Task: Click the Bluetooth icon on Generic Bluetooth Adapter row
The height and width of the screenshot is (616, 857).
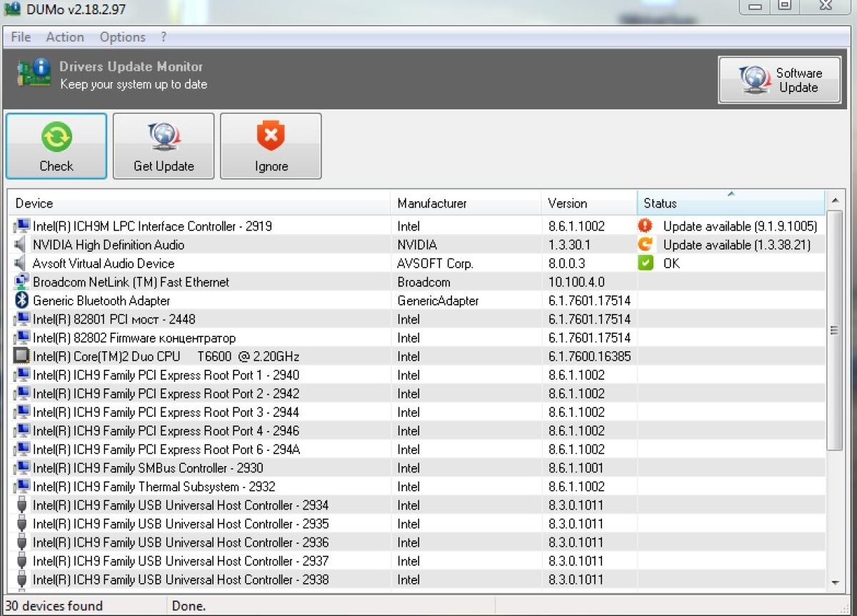Action: [20, 301]
